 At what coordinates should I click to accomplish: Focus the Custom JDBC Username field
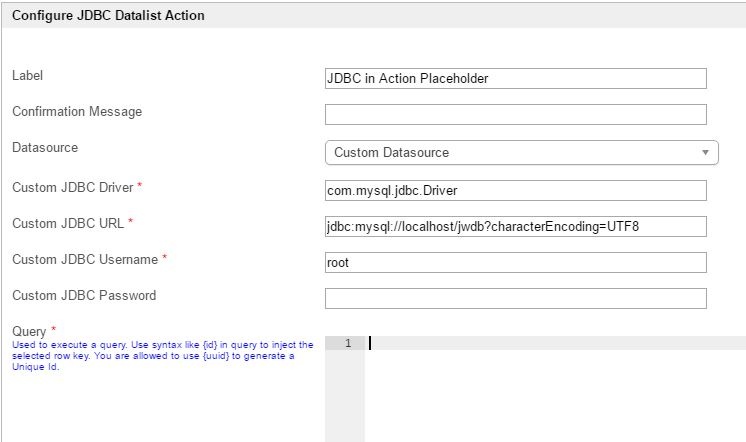pyautogui.click(x=515, y=262)
